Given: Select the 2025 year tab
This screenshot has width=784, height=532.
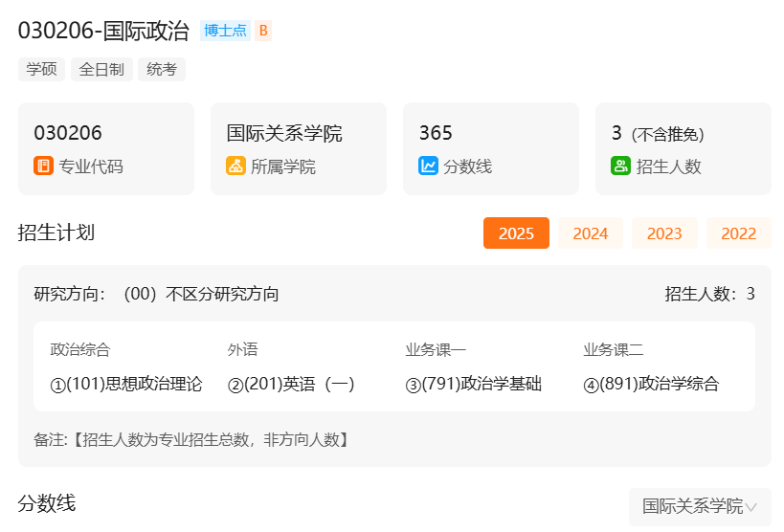Looking at the screenshot, I should pyautogui.click(x=516, y=233).
